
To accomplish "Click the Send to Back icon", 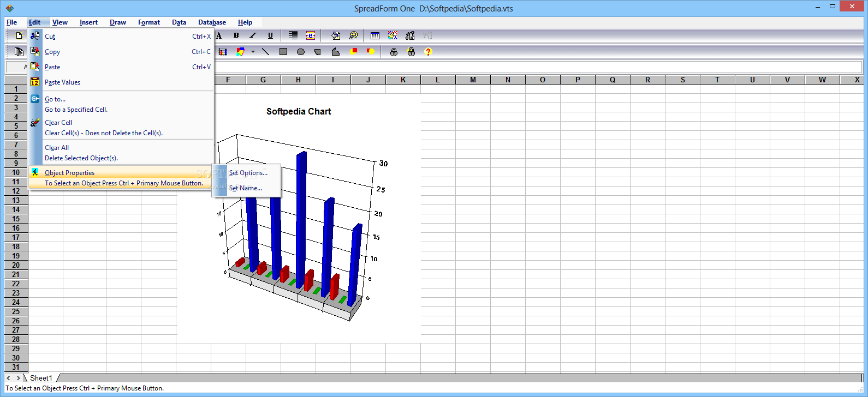I will 371,52.
